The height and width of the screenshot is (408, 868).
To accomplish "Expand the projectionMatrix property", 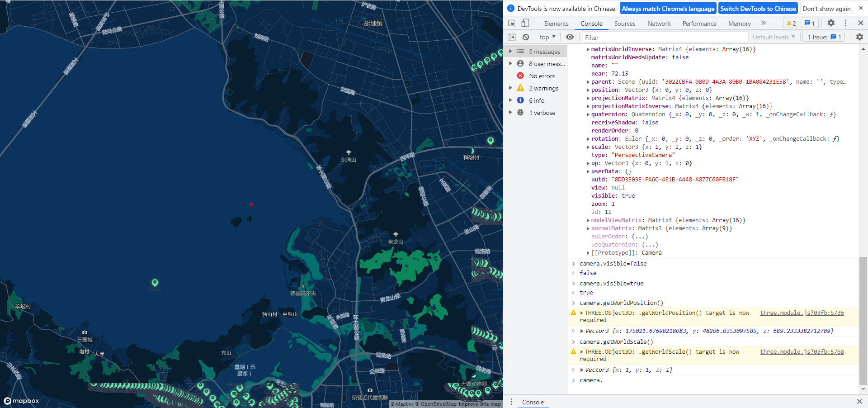I will coord(588,98).
